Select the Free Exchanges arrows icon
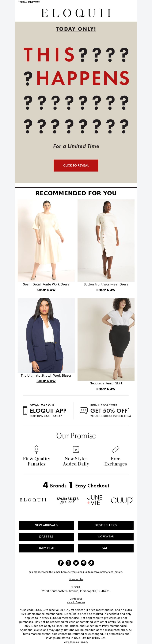Image resolution: width=152 pixels, height=644 pixels. (x=116, y=449)
